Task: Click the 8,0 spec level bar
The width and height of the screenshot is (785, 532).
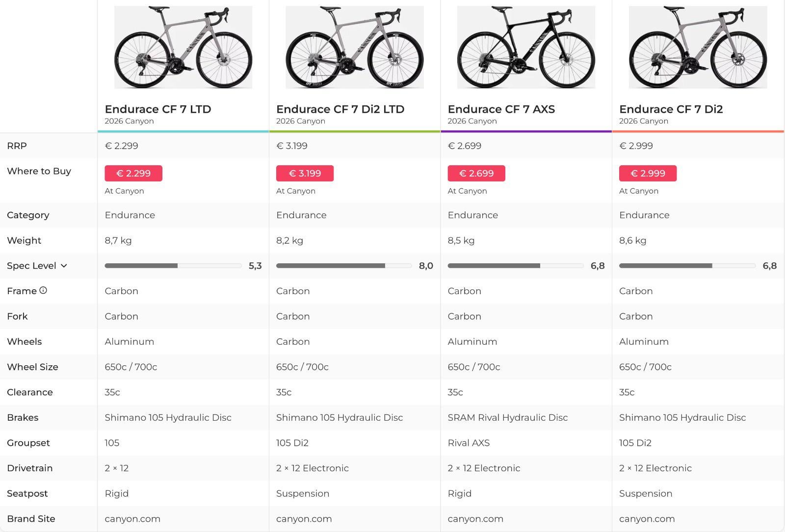Action: (x=343, y=266)
